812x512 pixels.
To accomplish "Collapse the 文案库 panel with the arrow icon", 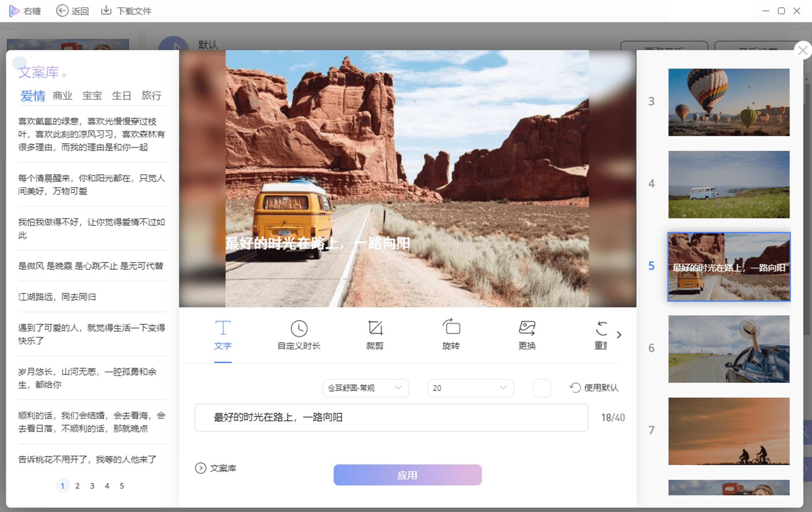I will pos(201,468).
